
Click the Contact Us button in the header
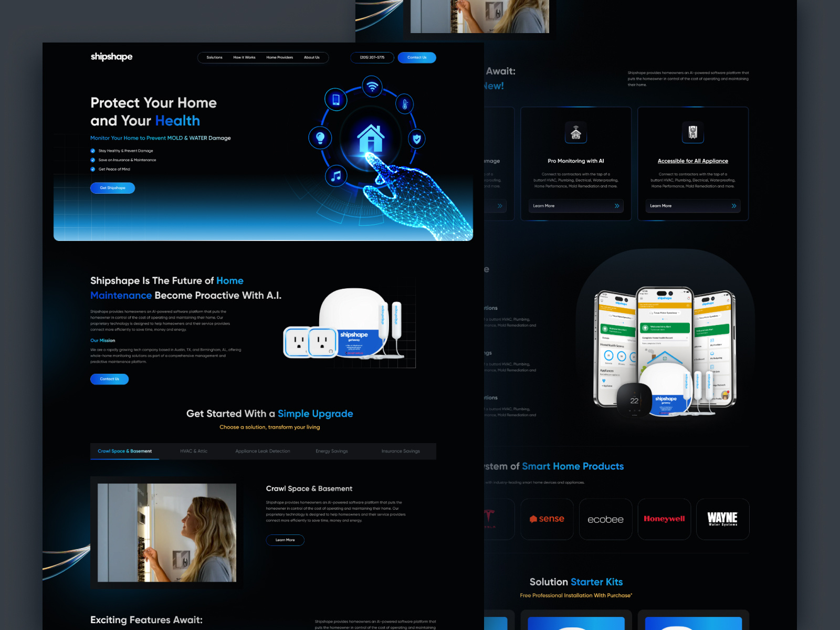417,58
